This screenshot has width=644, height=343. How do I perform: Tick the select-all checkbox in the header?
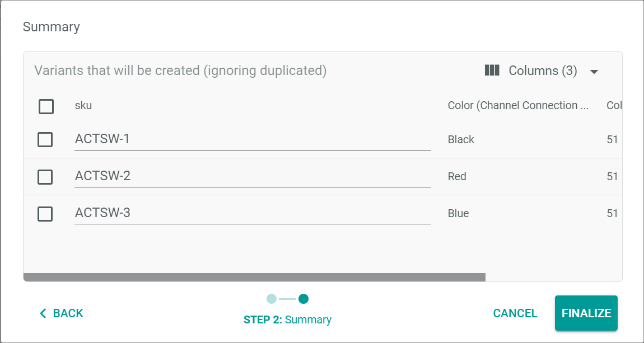click(46, 106)
